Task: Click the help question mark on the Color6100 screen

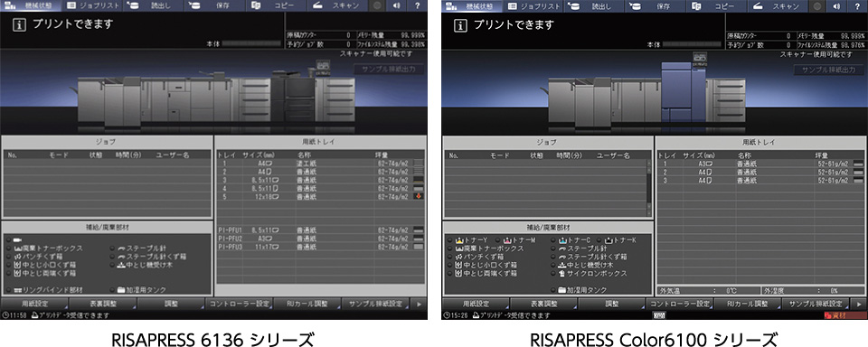Action: 857,6
